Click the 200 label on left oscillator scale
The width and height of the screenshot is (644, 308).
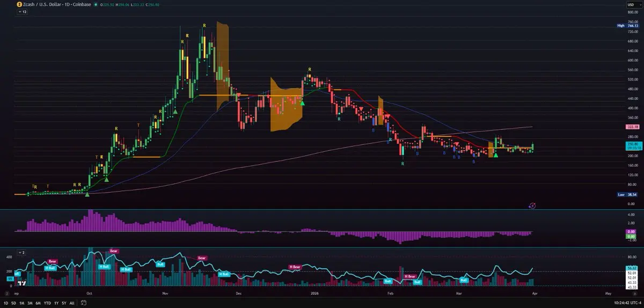[9, 272]
